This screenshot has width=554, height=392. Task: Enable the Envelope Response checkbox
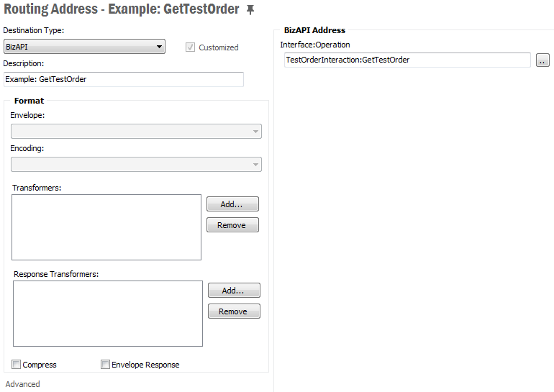pyautogui.click(x=106, y=365)
